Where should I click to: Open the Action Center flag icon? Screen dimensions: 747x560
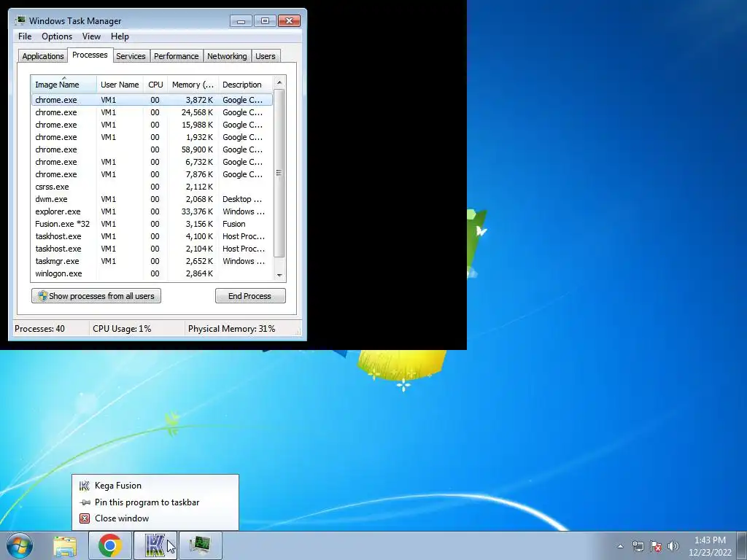[656, 546]
